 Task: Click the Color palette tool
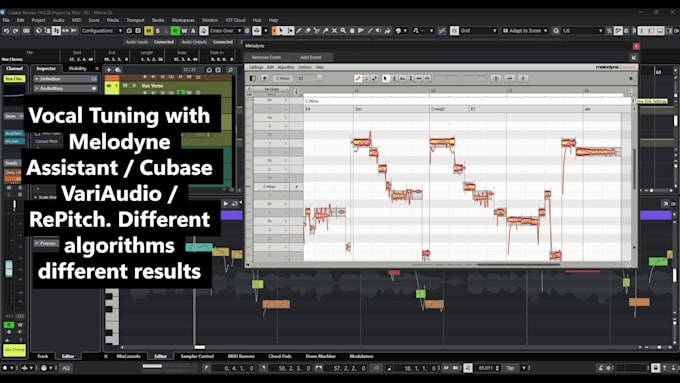(398, 31)
